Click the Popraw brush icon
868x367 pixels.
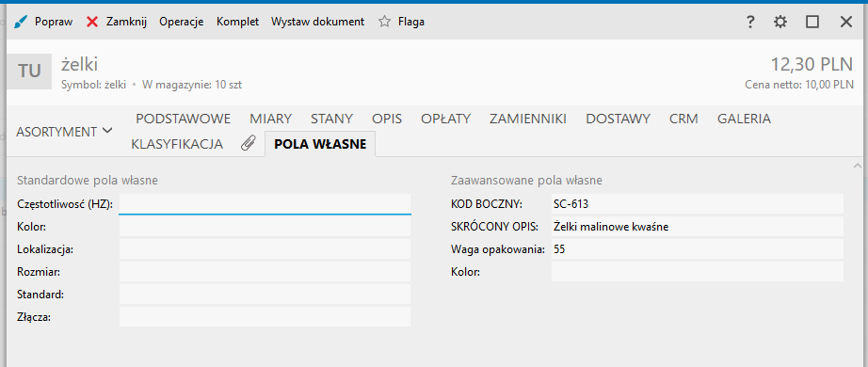[x=21, y=23]
